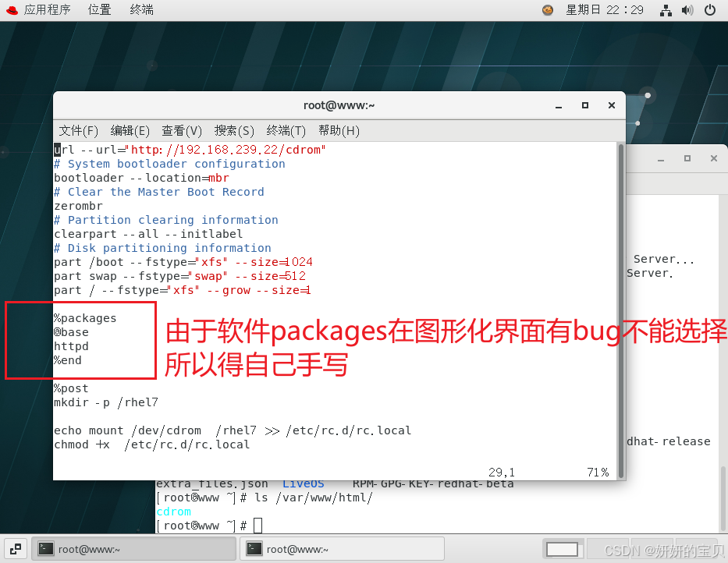
Task: Open the 终端(T) menu in the terminal
Action: 286,131
